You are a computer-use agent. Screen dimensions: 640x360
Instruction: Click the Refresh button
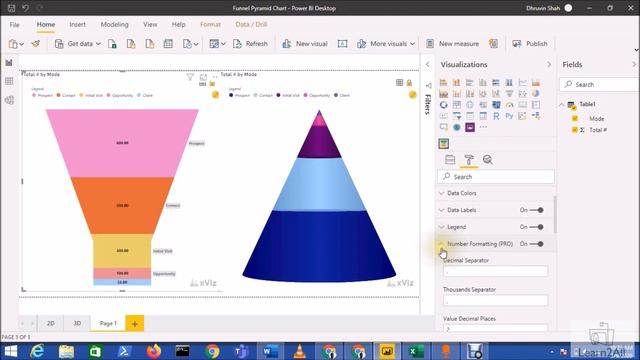pyautogui.click(x=251, y=44)
